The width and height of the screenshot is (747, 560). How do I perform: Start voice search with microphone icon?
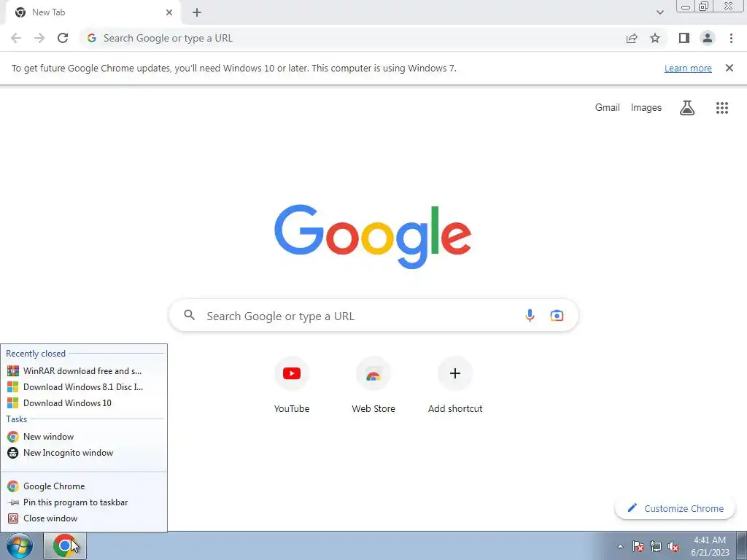coord(530,315)
